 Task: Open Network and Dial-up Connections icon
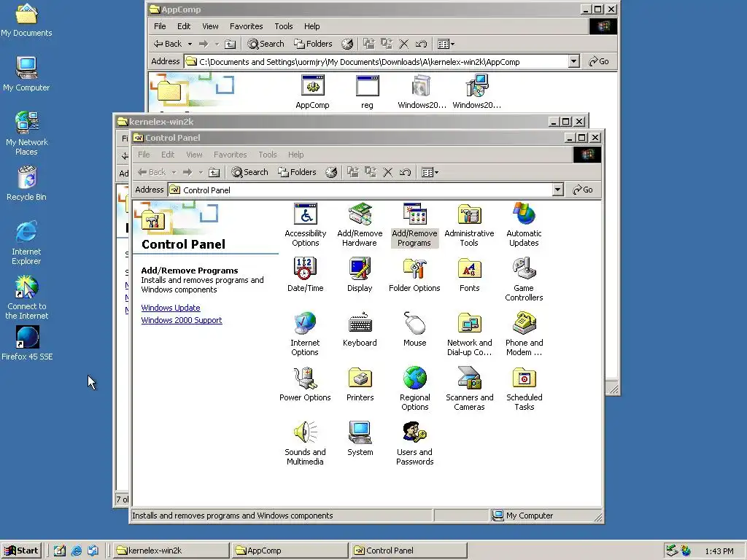469,333
